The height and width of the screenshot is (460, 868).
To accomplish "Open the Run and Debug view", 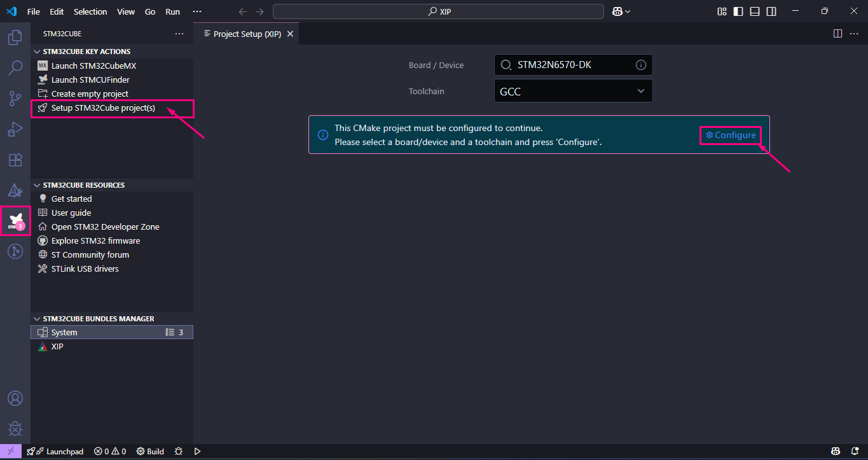I will pyautogui.click(x=15, y=129).
